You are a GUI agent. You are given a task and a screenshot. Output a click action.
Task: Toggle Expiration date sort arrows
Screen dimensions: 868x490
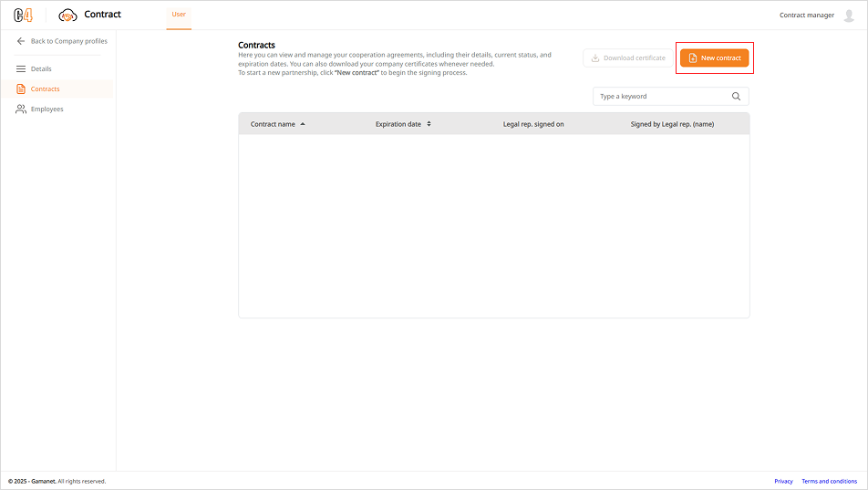tap(429, 124)
